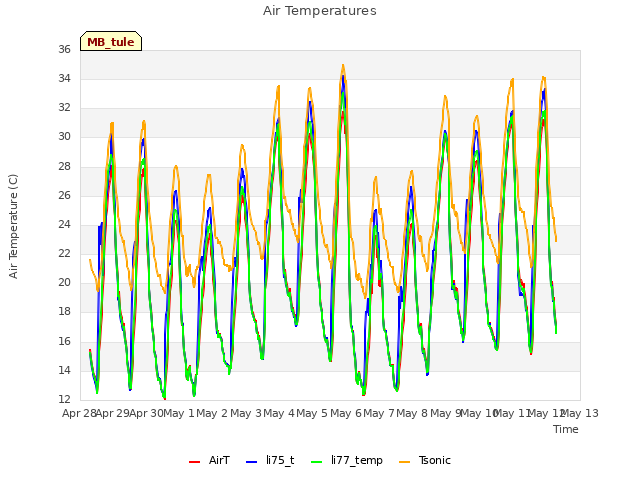Click the 12 y-axis tick label
The image size is (640, 480).
pos(64,399)
